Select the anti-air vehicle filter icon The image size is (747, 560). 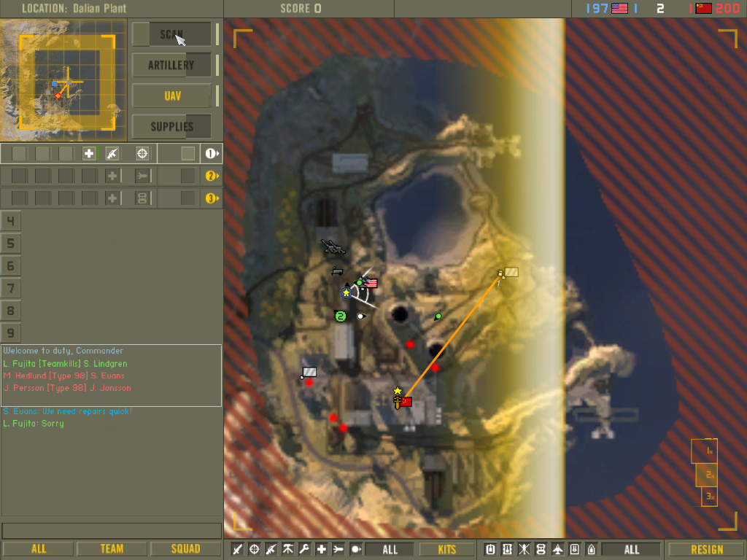(575, 550)
